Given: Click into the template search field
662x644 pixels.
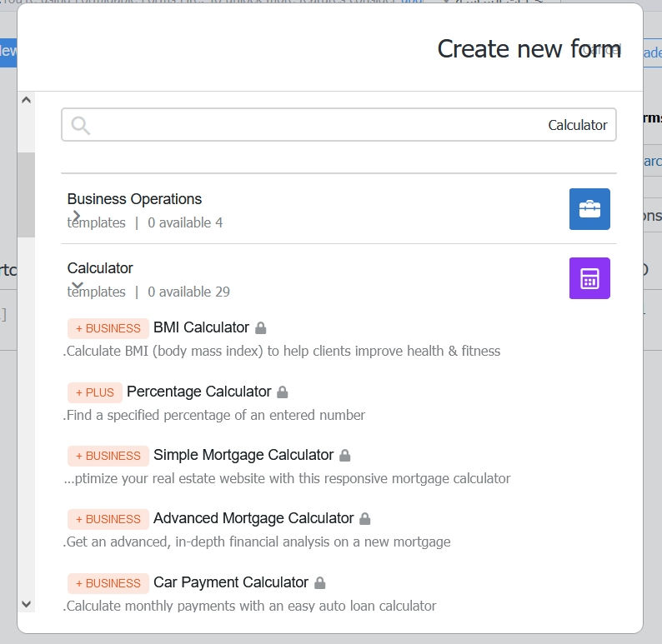Looking at the screenshot, I should 334,125.
